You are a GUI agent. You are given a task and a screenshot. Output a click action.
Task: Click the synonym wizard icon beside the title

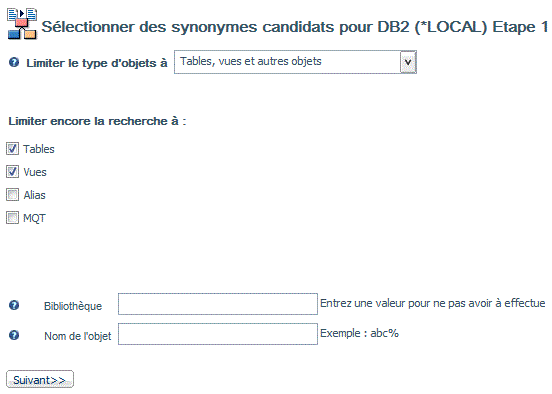click(x=22, y=24)
